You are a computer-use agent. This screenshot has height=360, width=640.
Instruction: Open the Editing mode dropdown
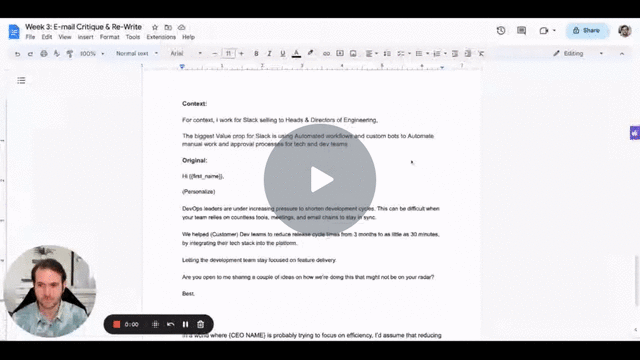point(578,53)
